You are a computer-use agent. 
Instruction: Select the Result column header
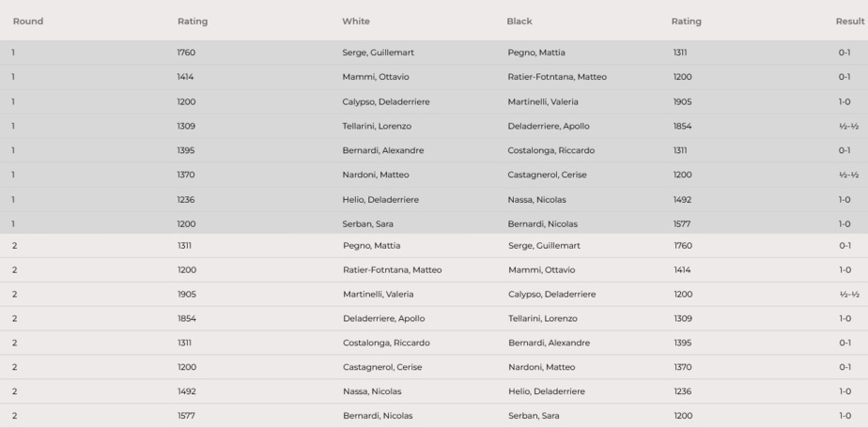pyautogui.click(x=849, y=21)
